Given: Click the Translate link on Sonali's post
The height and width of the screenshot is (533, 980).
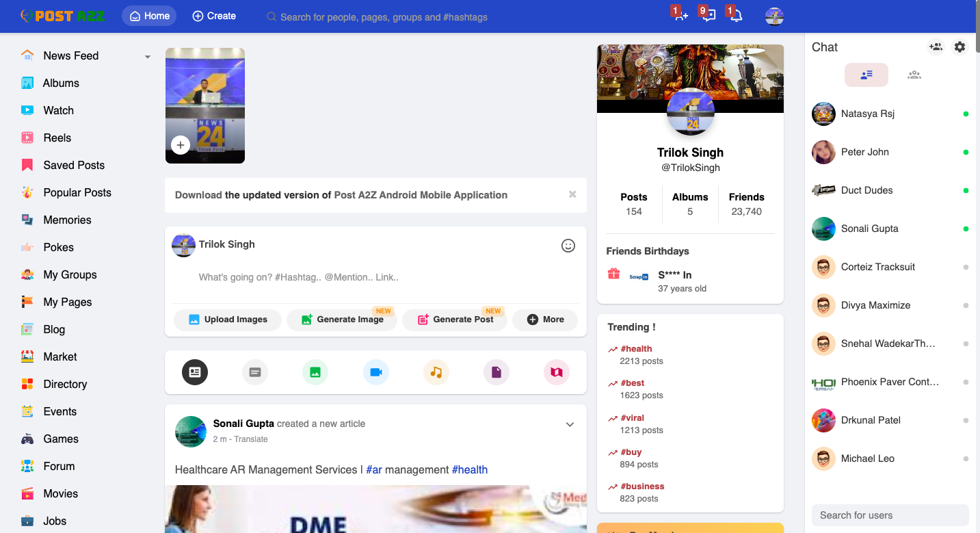Looking at the screenshot, I should tap(251, 439).
